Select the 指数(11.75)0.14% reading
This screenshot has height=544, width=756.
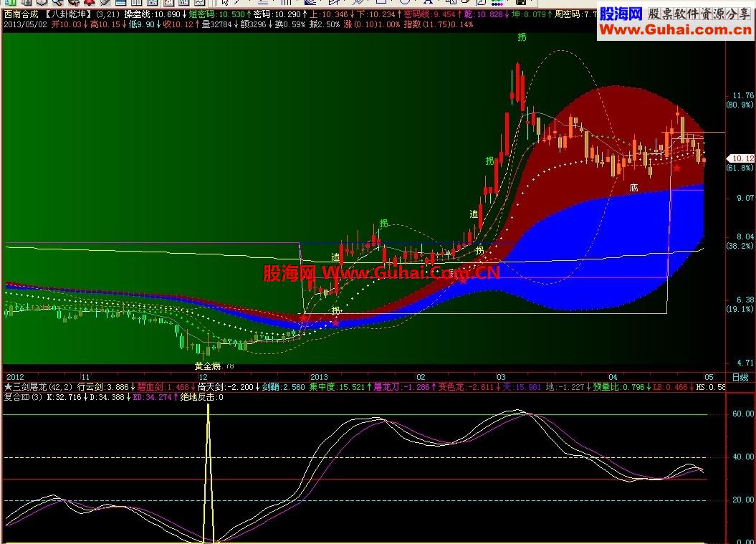tap(439, 24)
